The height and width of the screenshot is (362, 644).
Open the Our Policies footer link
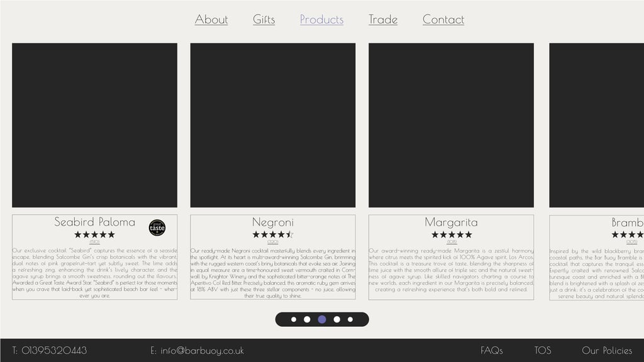point(607,351)
